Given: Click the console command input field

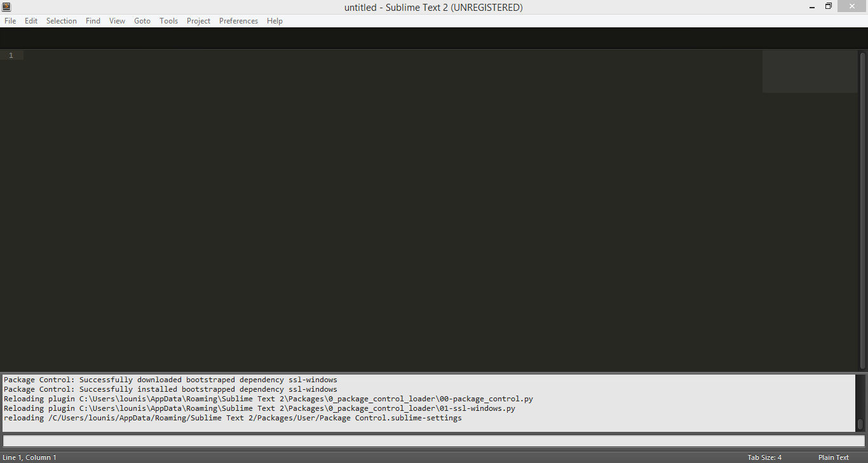Looking at the screenshot, I should (434, 441).
